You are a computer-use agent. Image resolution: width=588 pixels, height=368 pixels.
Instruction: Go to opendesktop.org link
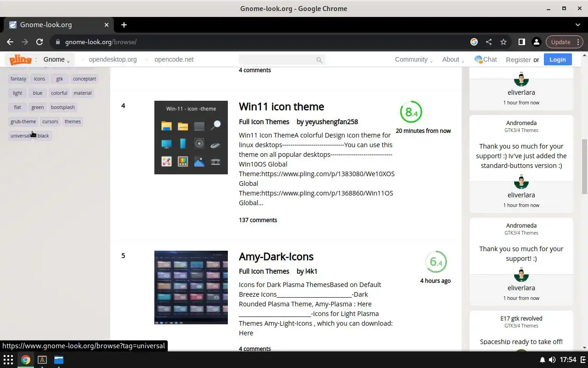tap(113, 59)
